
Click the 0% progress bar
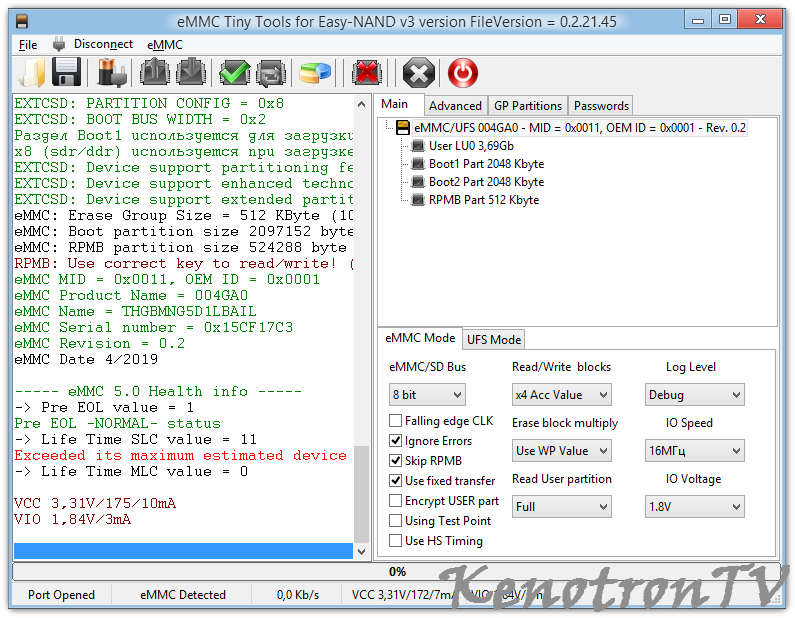[396, 572]
